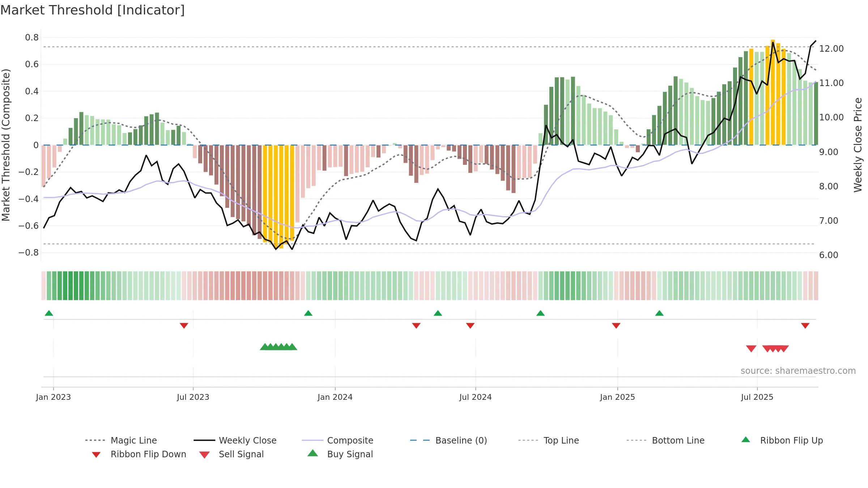Image resolution: width=868 pixels, height=488 pixels.
Task: Click the Jan 2025 axis label
Action: [617, 397]
